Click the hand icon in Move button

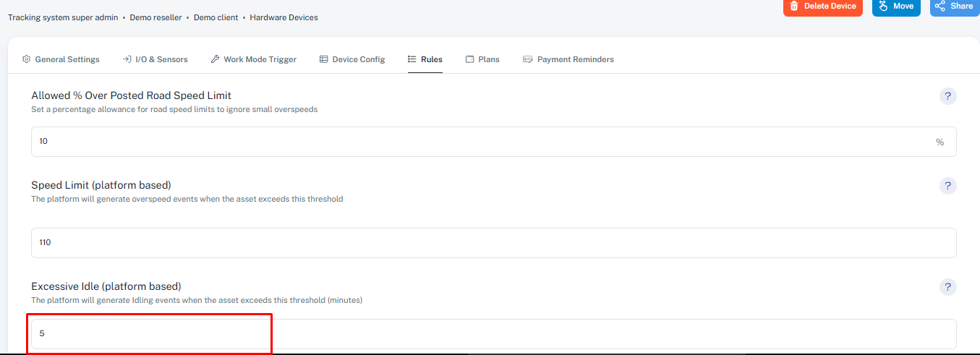point(883,7)
